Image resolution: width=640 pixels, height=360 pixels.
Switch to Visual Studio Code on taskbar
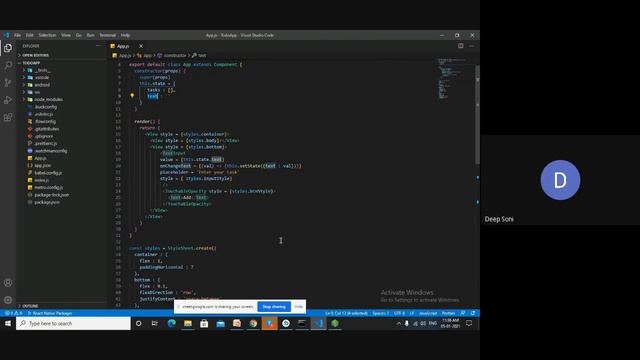coord(318,323)
